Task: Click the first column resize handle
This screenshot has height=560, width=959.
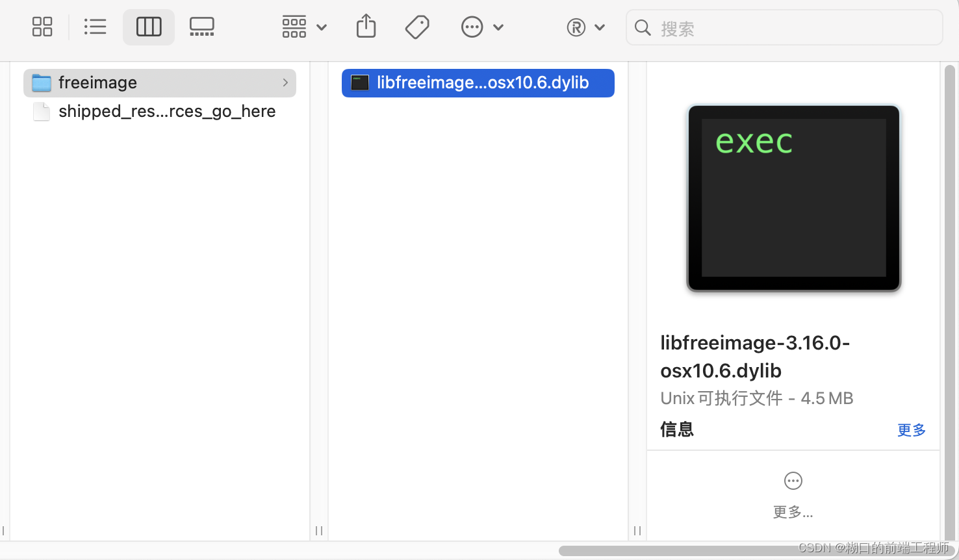Action: [319, 531]
